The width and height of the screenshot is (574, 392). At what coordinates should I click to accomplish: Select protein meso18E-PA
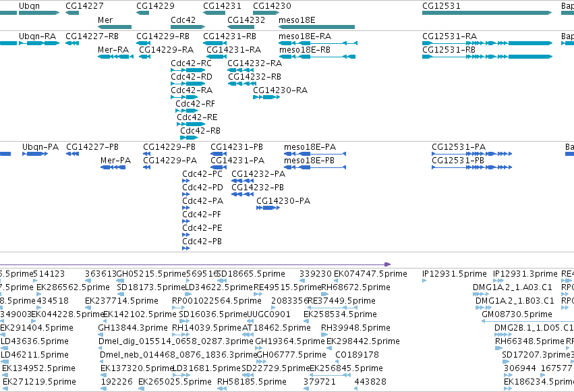click(310, 147)
